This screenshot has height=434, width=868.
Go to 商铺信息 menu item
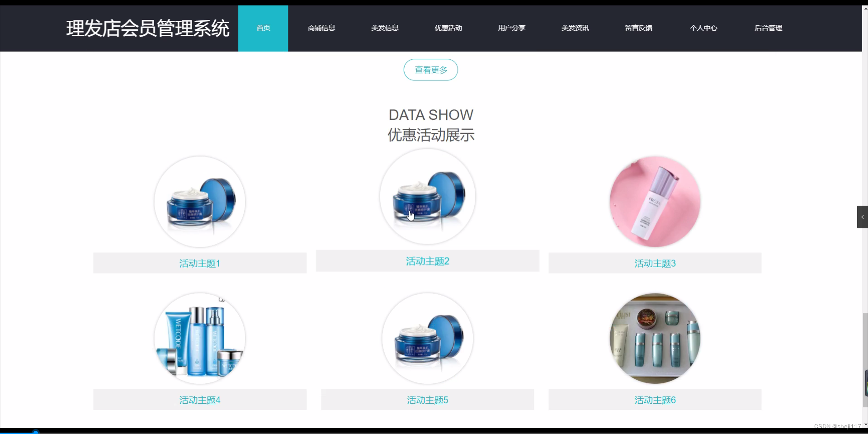(321, 28)
